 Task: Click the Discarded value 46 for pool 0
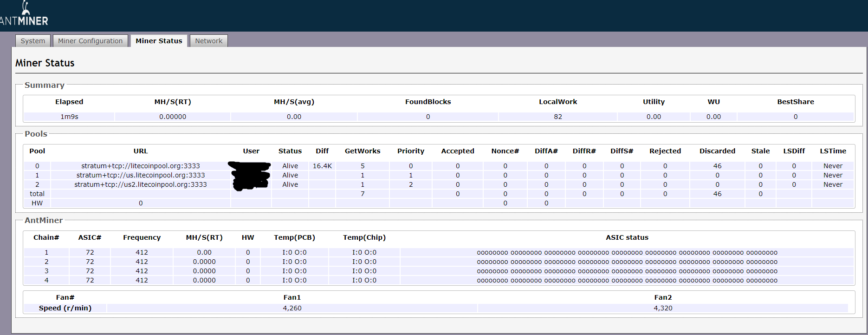[718, 166]
